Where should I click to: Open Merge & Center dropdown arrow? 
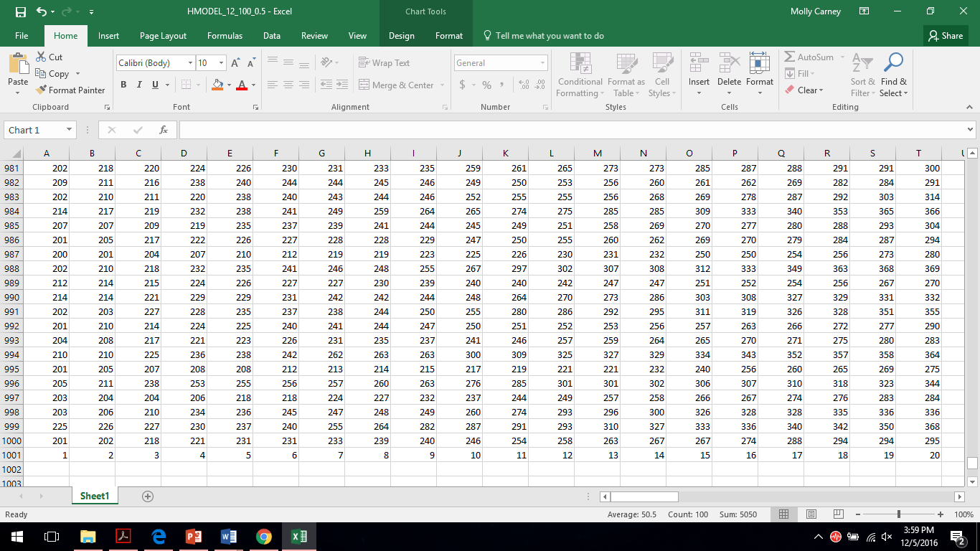pyautogui.click(x=442, y=85)
